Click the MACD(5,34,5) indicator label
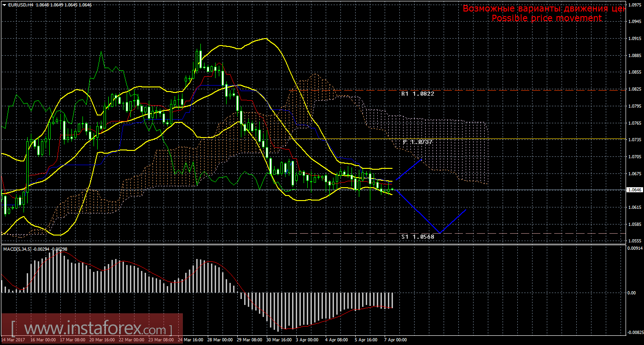Image resolution: width=644 pixels, height=345 pixels. click(19, 249)
